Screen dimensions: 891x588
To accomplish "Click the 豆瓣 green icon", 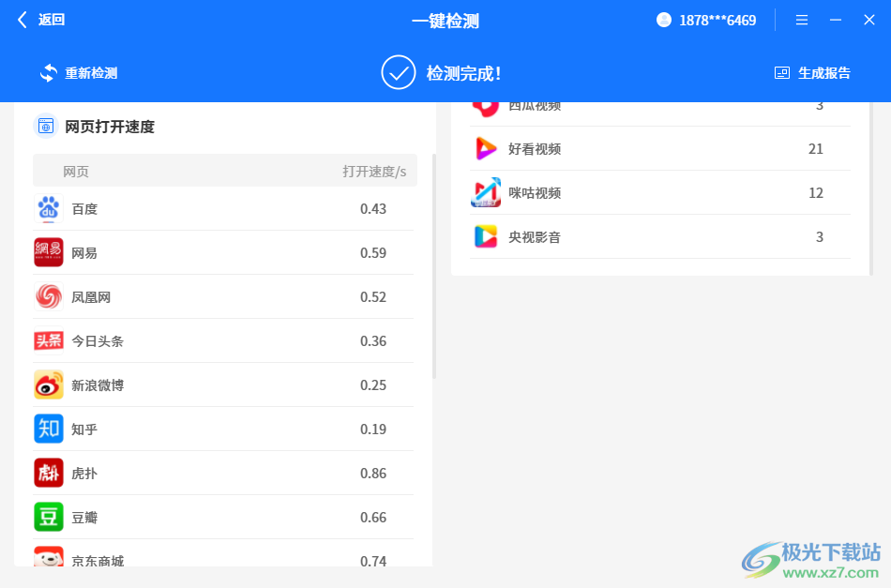I will 48,517.
